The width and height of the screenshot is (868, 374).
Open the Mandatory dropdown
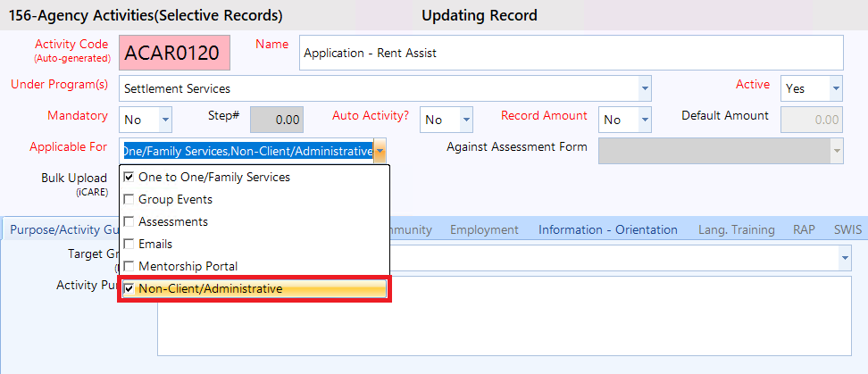point(165,120)
